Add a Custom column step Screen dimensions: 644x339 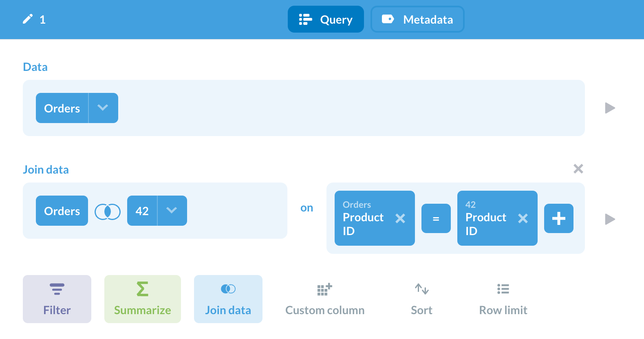point(325,299)
